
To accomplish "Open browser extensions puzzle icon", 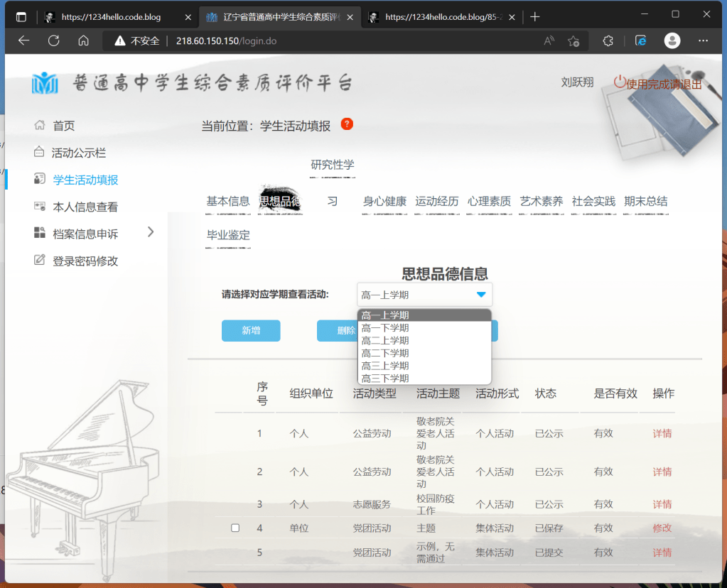I will [608, 40].
